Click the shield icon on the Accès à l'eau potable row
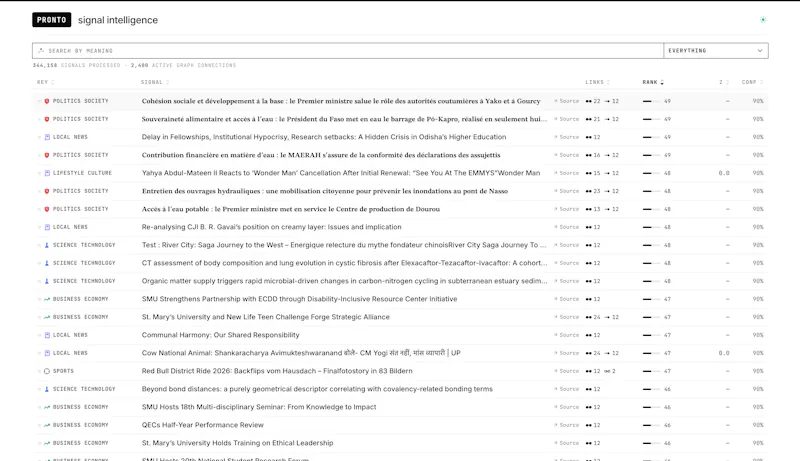Screen dimensions: 800x461 coord(47,209)
